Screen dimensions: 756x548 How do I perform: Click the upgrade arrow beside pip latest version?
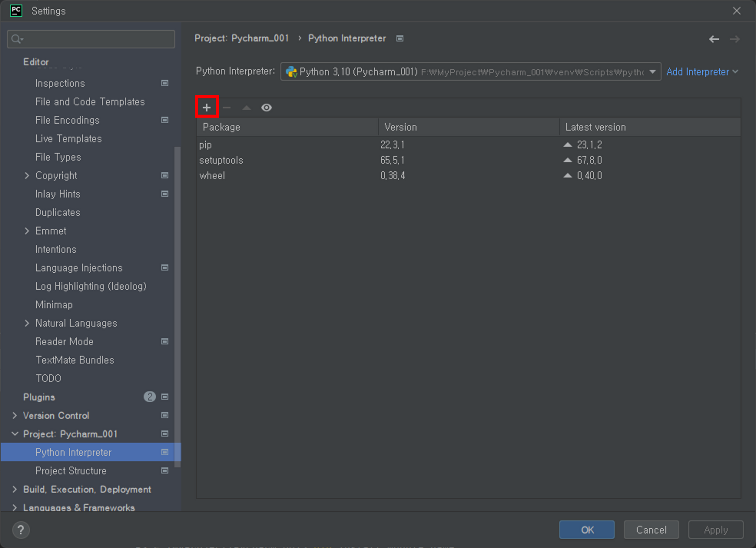click(567, 144)
